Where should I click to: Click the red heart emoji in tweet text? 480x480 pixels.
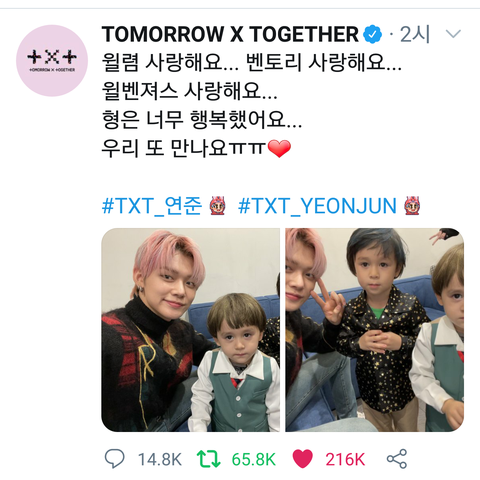[279, 149]
